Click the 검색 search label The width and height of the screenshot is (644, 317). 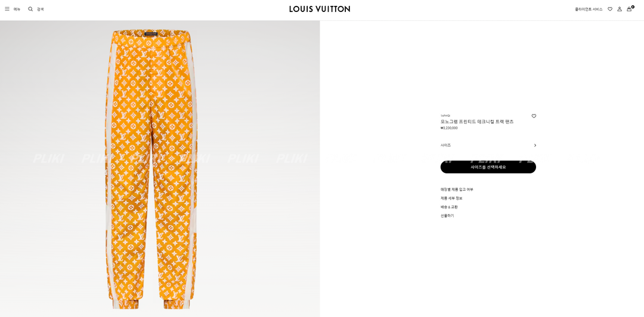pos(41,9)
